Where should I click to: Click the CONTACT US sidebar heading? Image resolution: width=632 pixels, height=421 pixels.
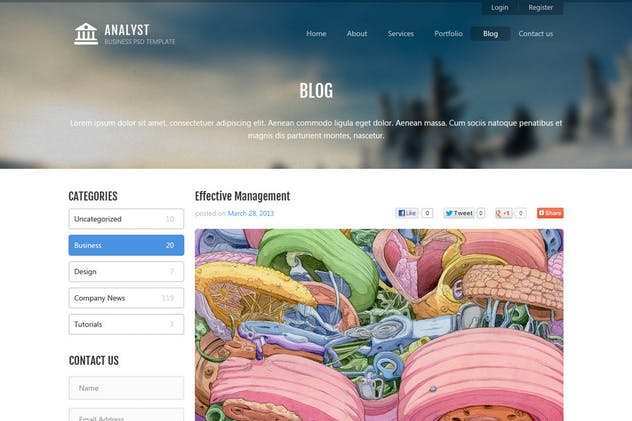tap(94, 361)
